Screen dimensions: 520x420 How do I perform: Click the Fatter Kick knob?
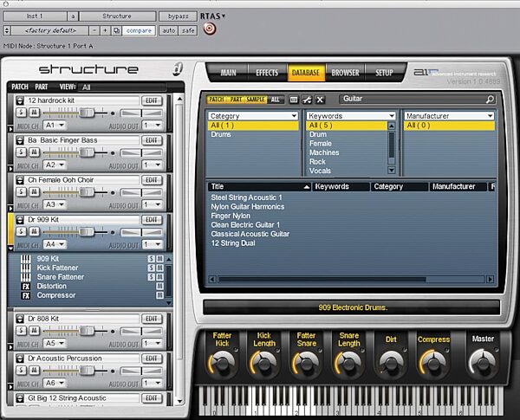click(x=222, y=363)
